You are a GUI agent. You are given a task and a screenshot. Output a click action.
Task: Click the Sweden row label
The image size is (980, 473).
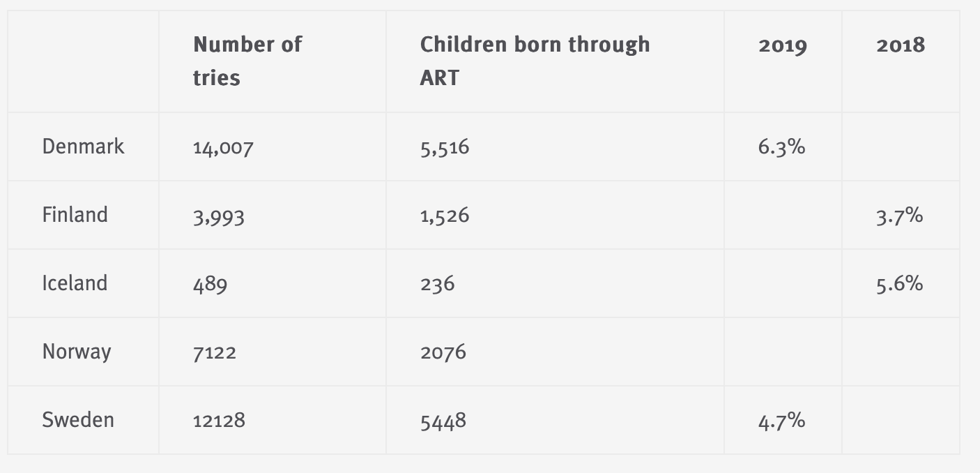[78, 420]
